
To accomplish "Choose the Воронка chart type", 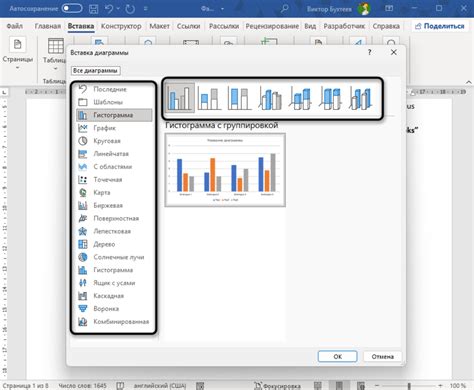I will [114, 309].
